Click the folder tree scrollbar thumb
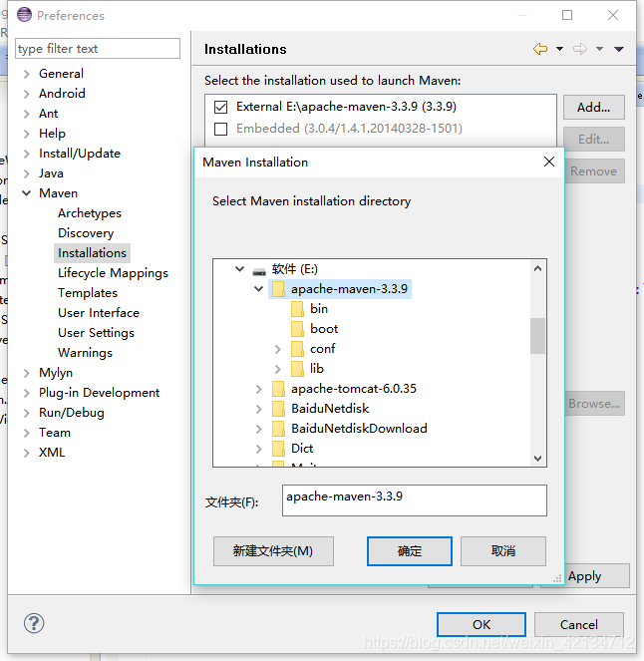The height and width of the screenshot is (661, 644). 537,336
